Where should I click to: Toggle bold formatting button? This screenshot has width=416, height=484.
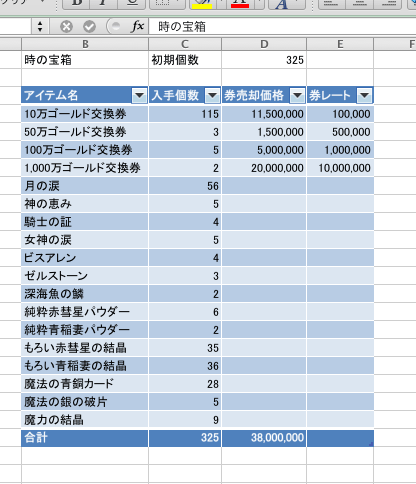76,3
